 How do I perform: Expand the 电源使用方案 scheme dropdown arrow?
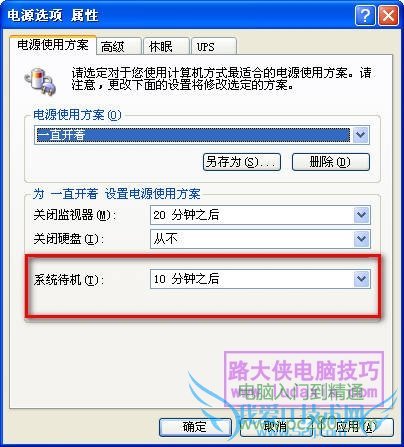coord(360,135)
